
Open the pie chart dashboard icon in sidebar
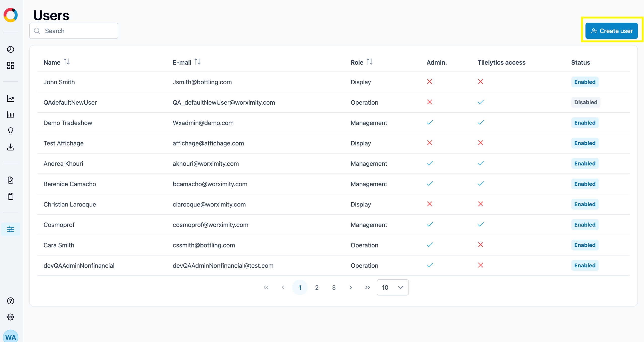click(x=10, y=49)
